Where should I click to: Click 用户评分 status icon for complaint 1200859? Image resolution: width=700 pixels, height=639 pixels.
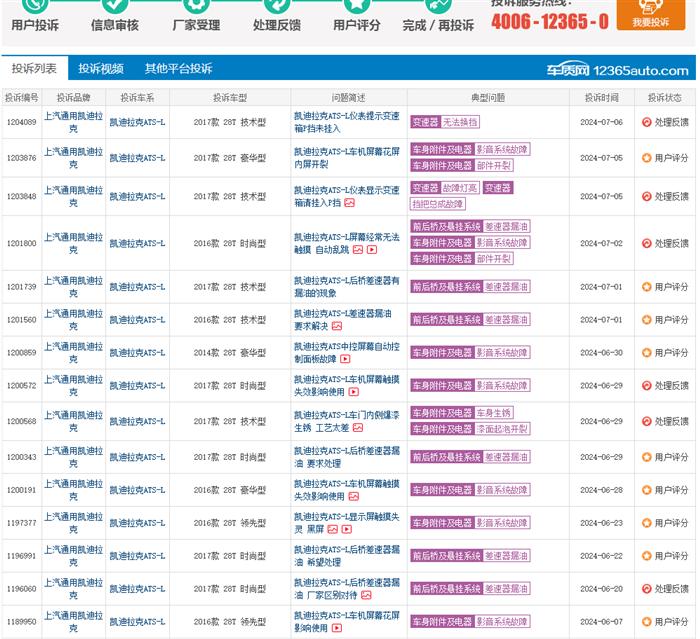(x=646, y=353)
